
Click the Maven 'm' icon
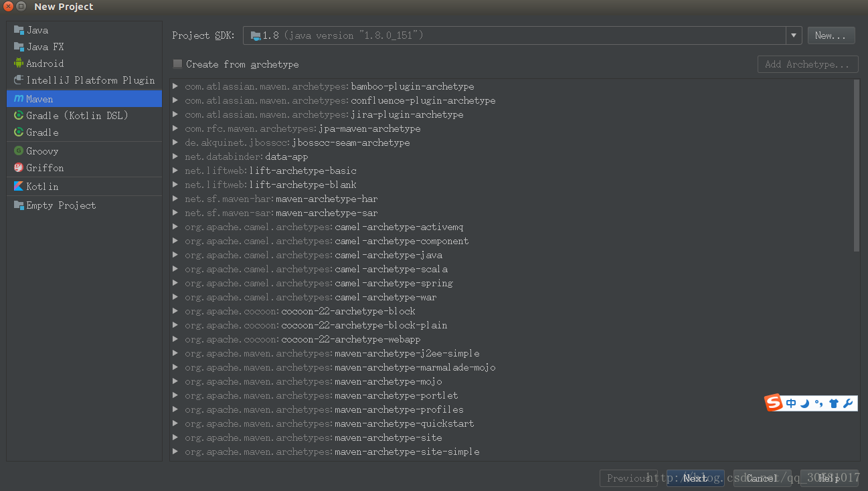pyautogui.click(x=19, y=99)
